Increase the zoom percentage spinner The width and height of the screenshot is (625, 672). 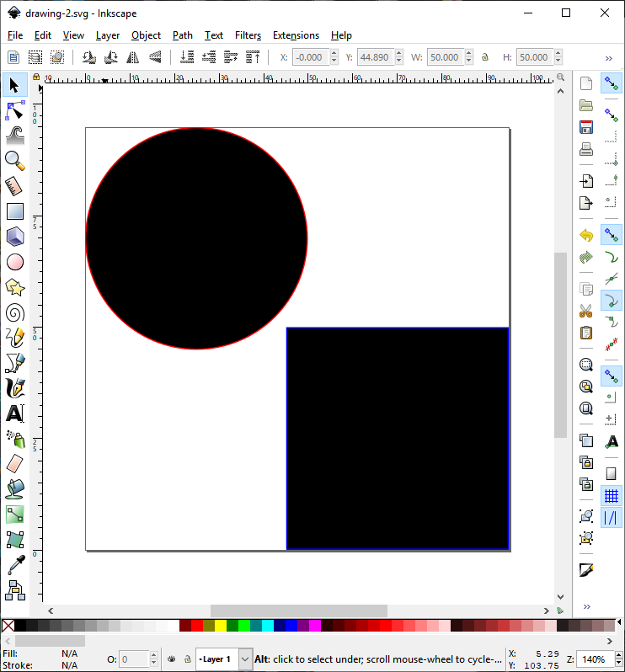point(618,655)
